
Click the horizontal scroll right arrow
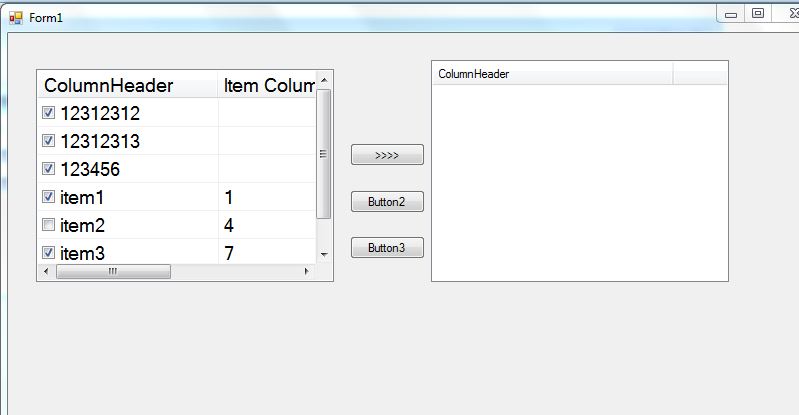pos(307,272)
